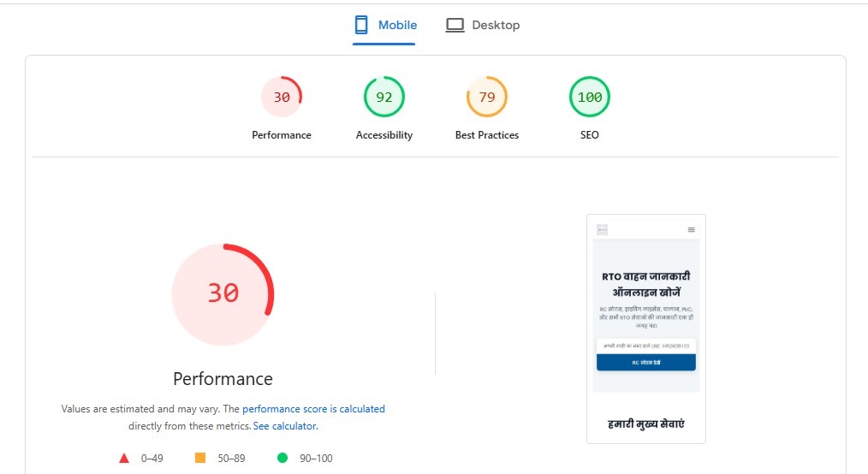Open the Best Practices 79 score circle
The image size is (868, 474).
pyautogui.click(x=487, y=98)
